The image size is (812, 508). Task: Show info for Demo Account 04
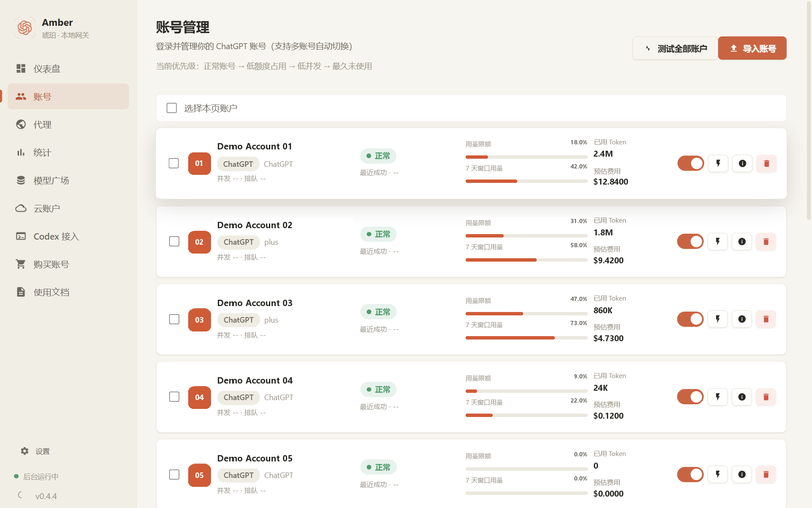coord(742,397)
